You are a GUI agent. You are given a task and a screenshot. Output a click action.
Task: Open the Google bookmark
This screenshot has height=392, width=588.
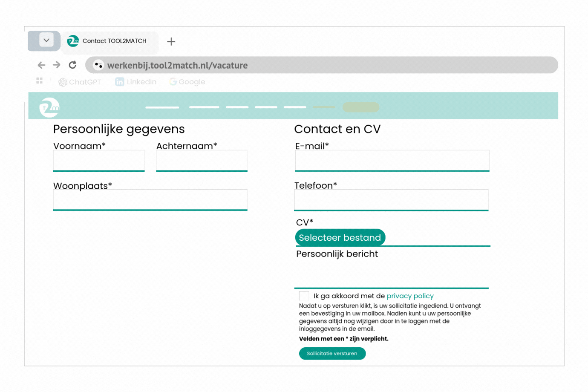pyautogui.click(x=187, y=82)
